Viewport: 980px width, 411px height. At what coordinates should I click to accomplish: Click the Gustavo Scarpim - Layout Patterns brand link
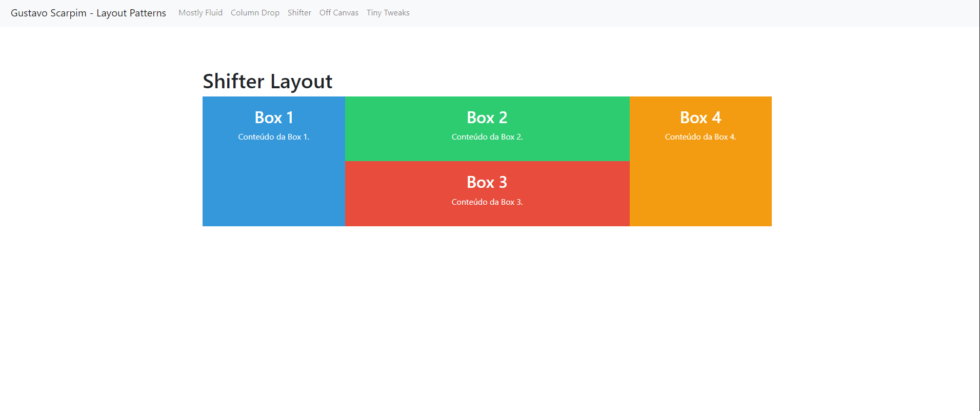pos(88,13)
